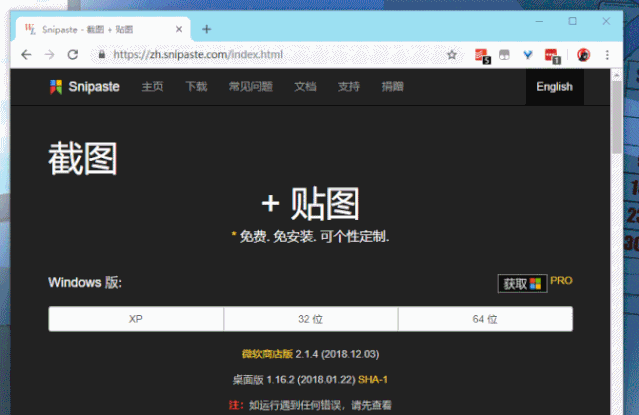Click the 免费. 免安装. 可个性定制. tagline
639x415 pixels.
(314, 236)
